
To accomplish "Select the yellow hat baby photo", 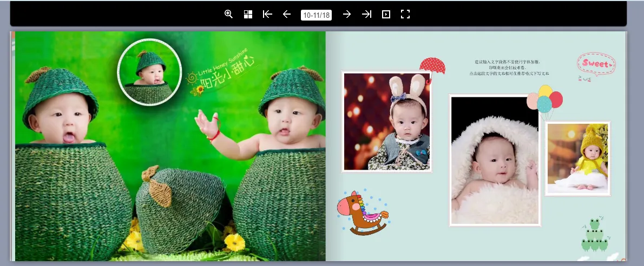I will point(577,158).
